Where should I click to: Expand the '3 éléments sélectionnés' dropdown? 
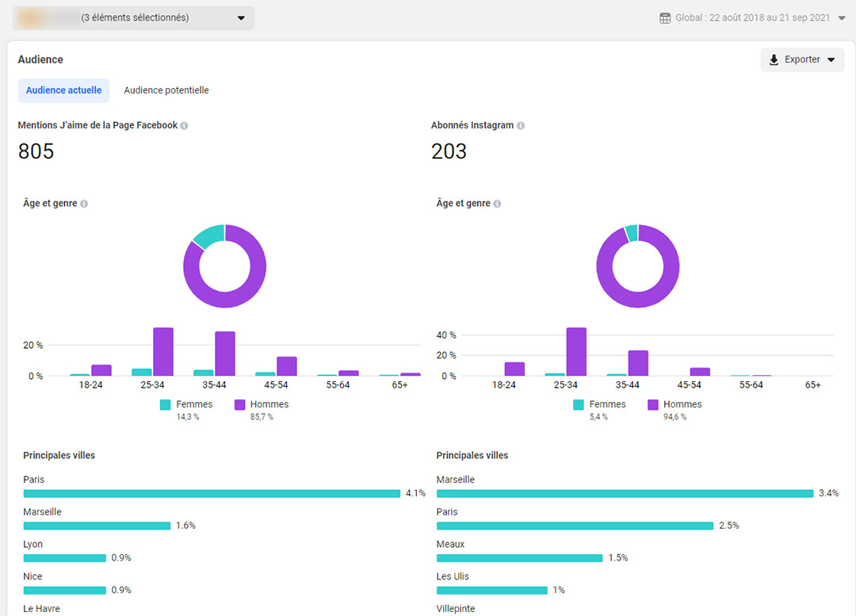(x=240, y=17)
